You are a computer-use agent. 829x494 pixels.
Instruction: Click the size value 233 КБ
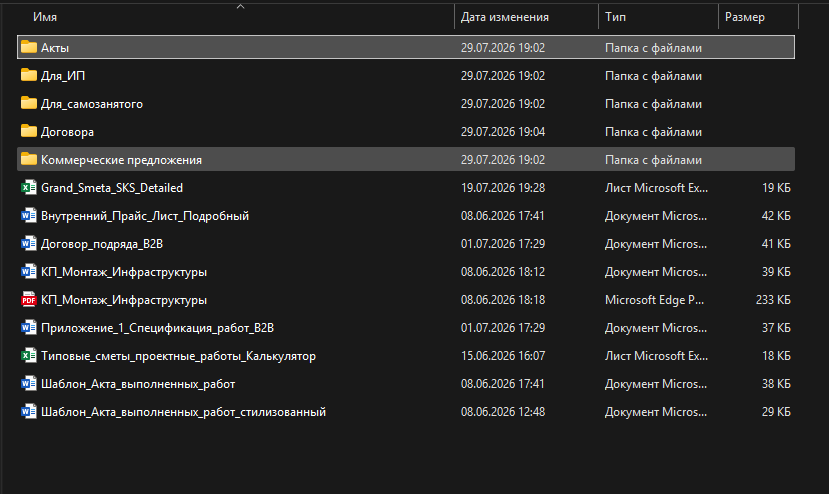click(x=773, y=300)
